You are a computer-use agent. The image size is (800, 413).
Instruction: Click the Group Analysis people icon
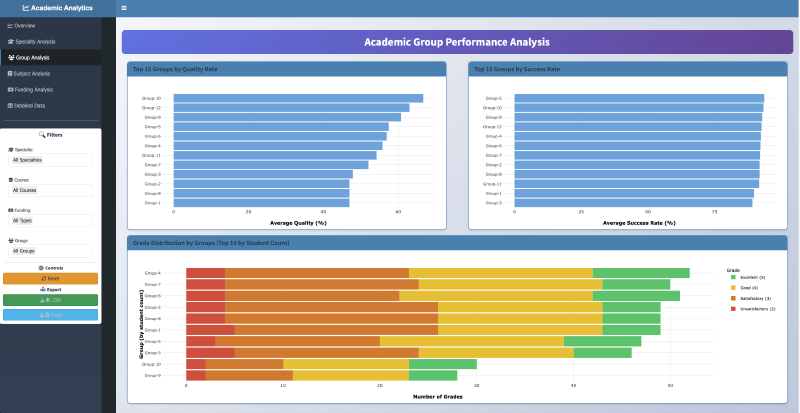(11, 58)
